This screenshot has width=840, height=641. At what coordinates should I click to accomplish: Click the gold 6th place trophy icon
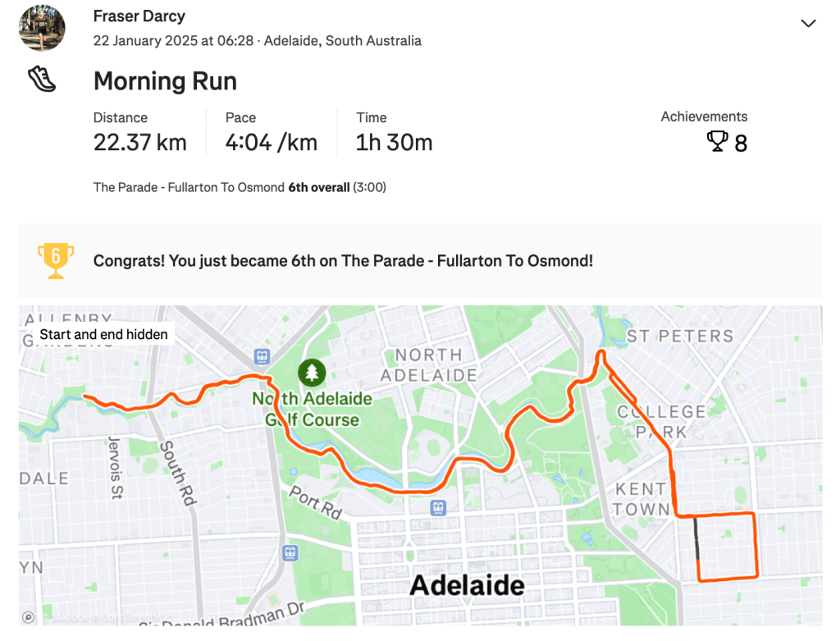pyautogui.click(x=56, y=260)
